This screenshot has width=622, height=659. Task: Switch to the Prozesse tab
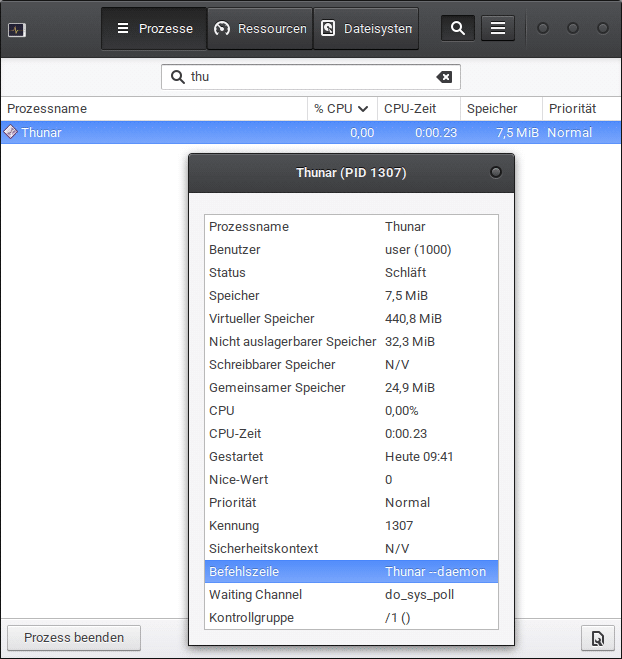point(154,29)
